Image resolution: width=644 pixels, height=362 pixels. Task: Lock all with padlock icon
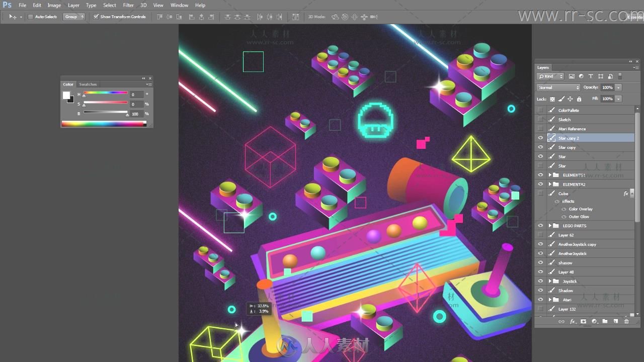pyautogui.click(x=579, y=99)
